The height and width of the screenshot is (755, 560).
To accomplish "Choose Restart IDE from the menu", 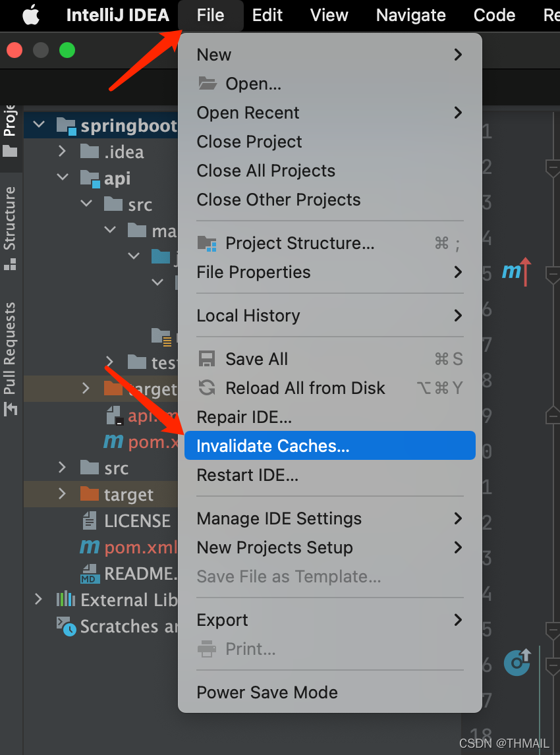I will click(248, 475).
